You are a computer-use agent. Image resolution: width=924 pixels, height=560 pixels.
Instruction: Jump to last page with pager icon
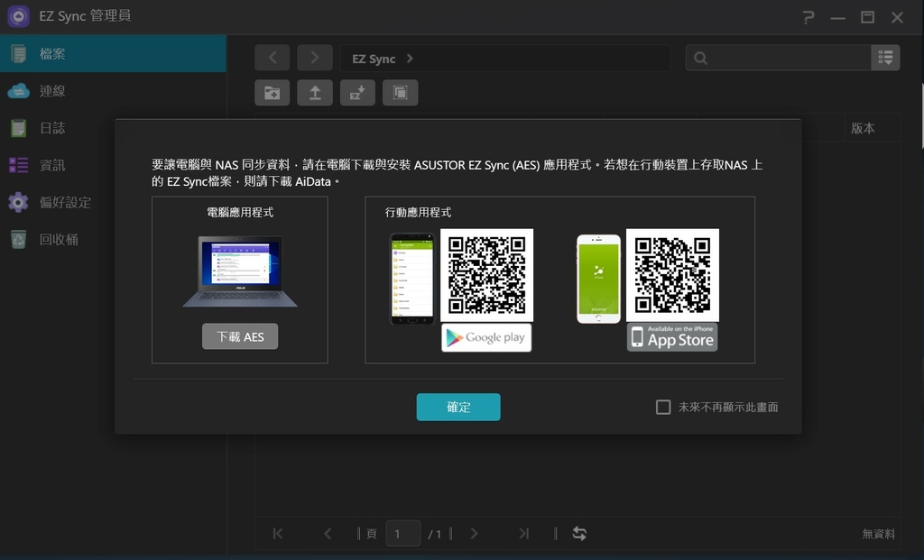[x=523, y=534]
